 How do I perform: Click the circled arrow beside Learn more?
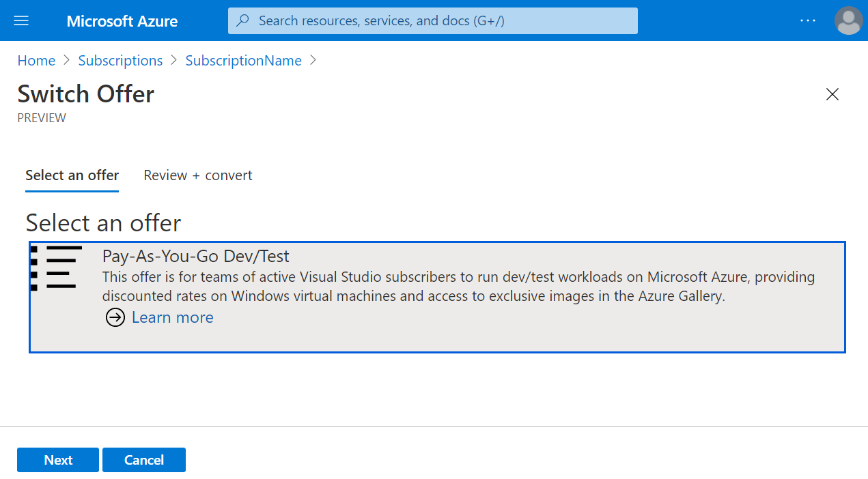coord(115,317)
